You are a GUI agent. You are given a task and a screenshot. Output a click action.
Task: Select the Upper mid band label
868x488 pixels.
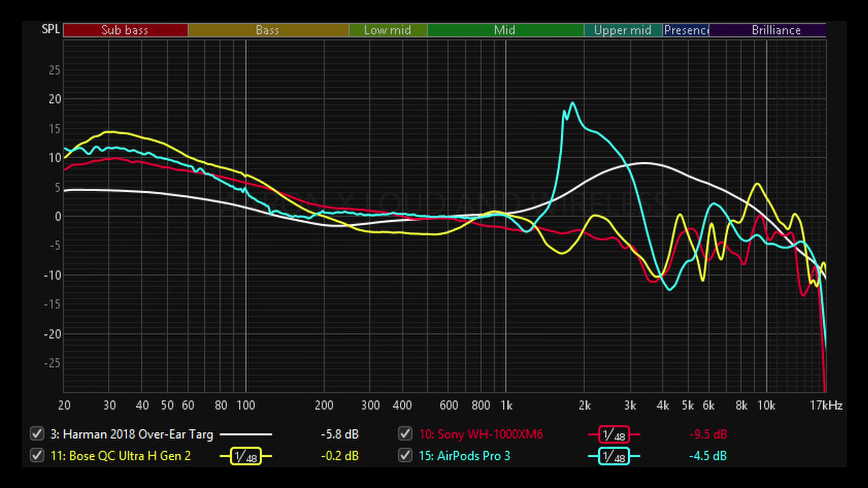(623, 30)
